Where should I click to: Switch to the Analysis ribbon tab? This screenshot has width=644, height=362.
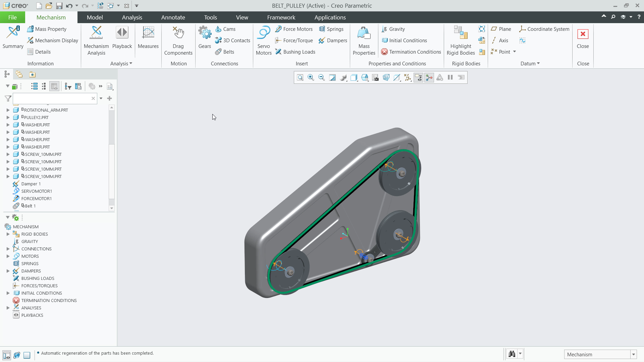(132, 17)
